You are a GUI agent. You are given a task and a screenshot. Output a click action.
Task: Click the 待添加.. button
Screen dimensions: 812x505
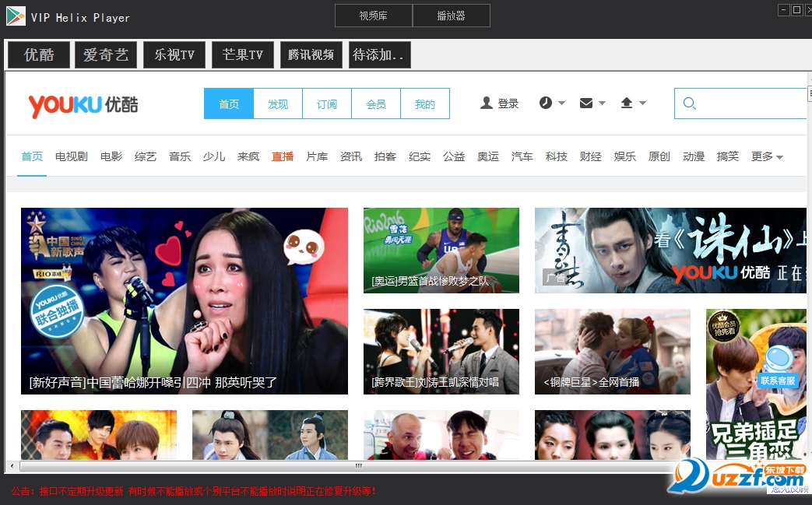click(x=380, y=54)
